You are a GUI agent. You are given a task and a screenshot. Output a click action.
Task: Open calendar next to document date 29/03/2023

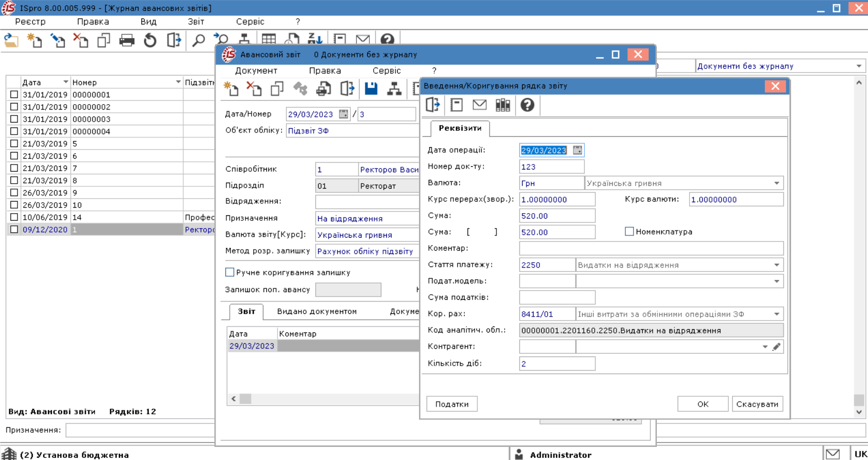(343, 114)
